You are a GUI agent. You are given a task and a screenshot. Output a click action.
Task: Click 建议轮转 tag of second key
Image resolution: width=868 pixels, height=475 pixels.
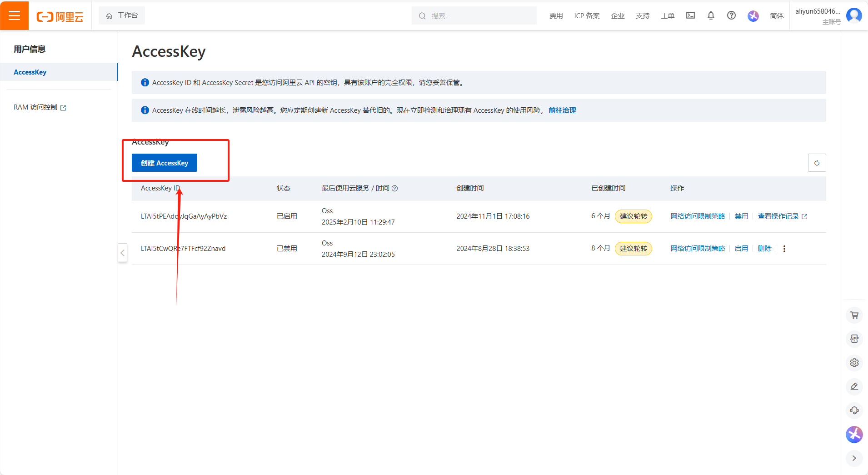(x=634, y=249)
